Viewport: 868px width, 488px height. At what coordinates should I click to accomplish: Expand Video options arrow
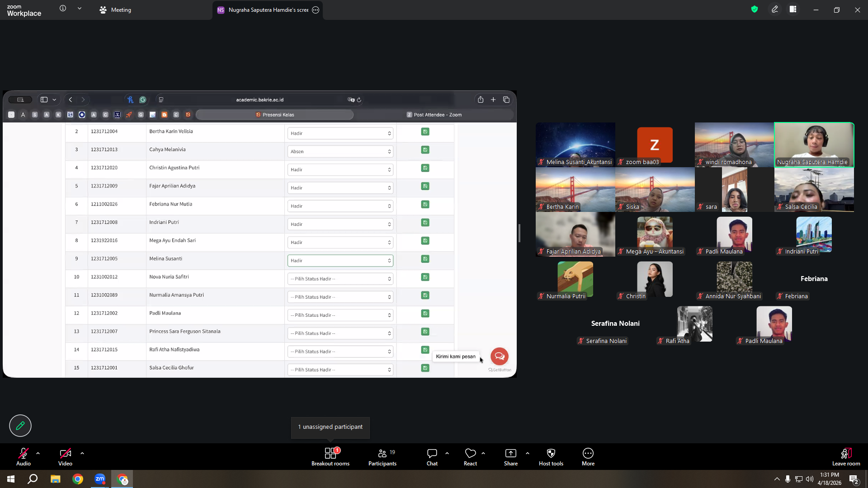pos(82,453)
